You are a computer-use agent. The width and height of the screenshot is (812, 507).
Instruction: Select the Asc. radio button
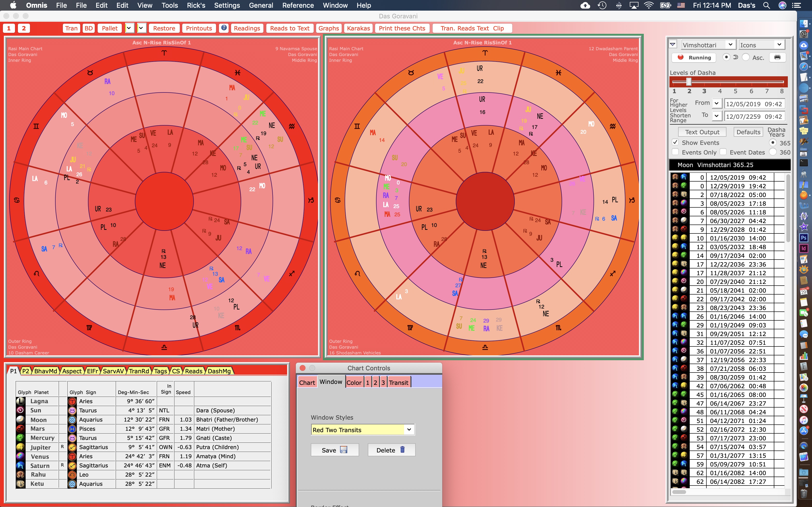click(746, 57)
